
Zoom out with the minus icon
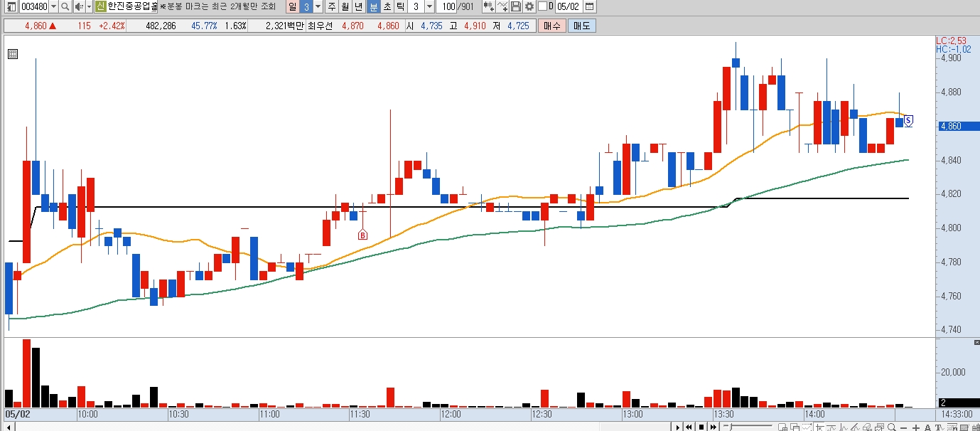pos(904,427)
